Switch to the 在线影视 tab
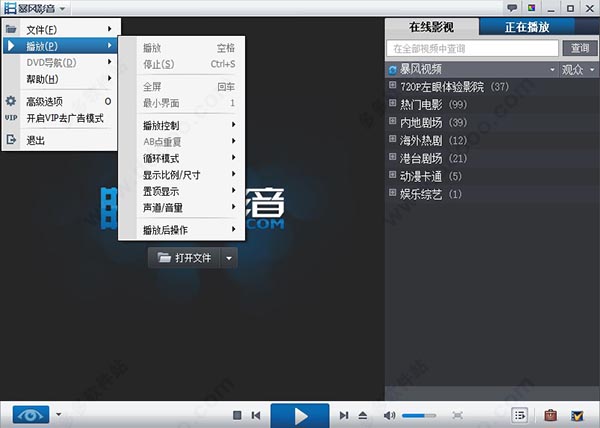Screen dimensions: 600x428 pos(432,27)
